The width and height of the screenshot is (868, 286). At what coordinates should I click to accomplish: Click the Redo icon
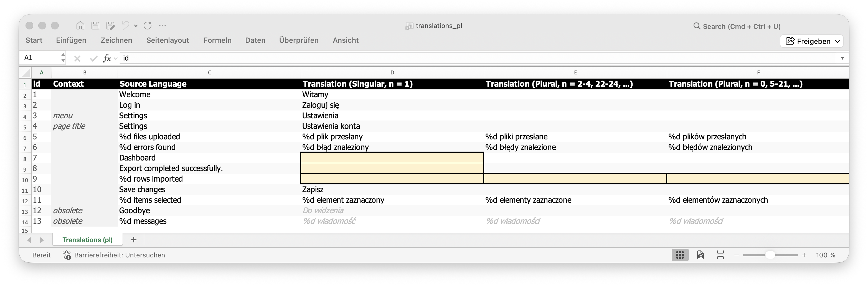tap(148, 26)
